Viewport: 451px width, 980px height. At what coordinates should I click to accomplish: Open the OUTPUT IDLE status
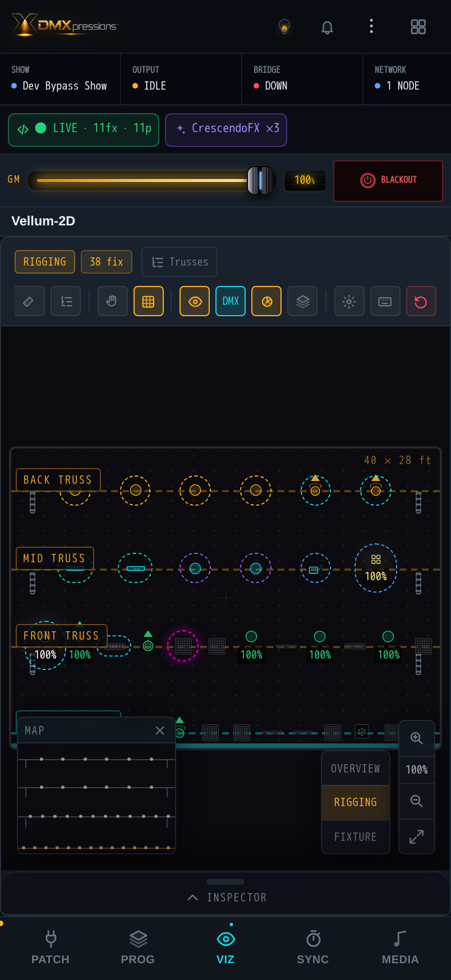(181, 79)
